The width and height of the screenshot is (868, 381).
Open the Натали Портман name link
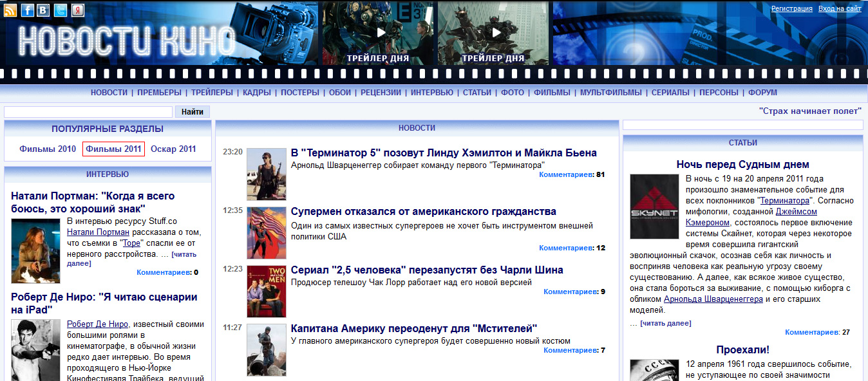pos(99,232)
